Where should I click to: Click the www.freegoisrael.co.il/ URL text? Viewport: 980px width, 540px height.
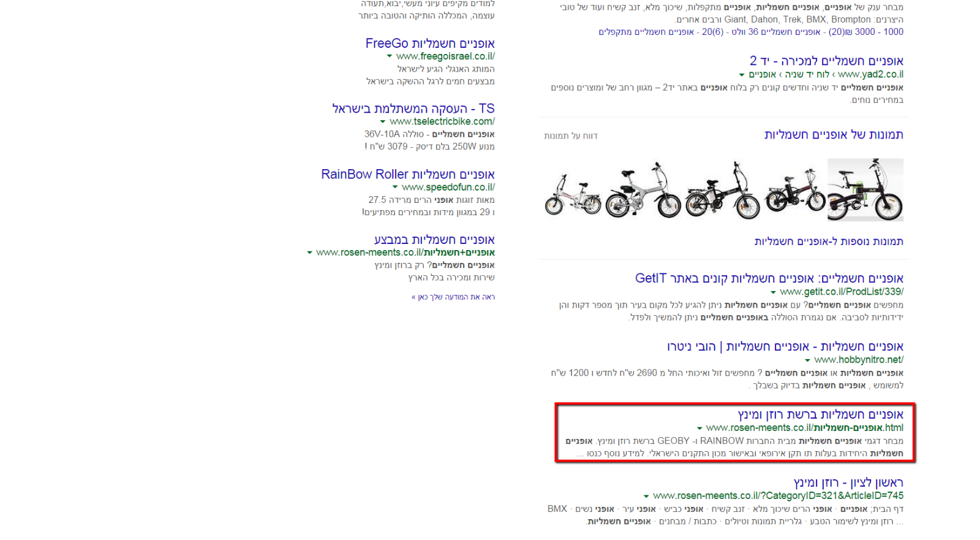pyautogui.click(x=445, y=56)
